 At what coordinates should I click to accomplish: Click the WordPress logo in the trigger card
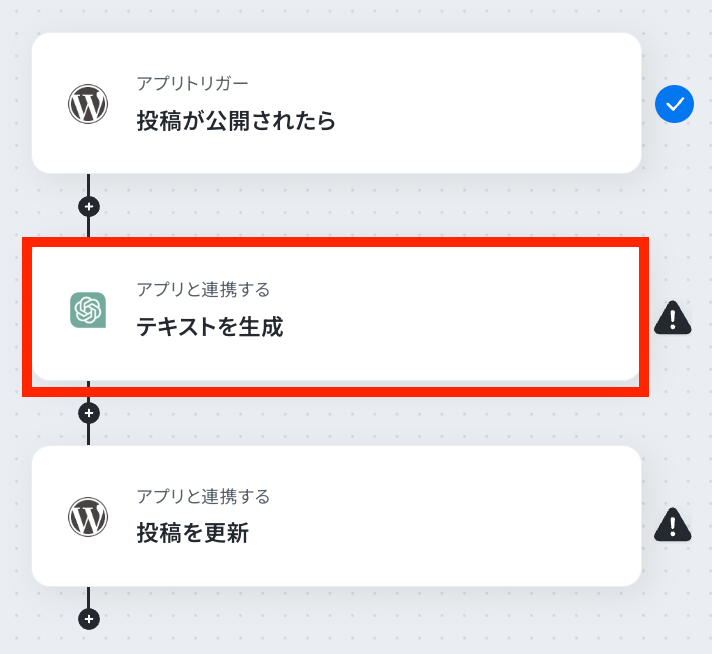(x=88, y=104)
